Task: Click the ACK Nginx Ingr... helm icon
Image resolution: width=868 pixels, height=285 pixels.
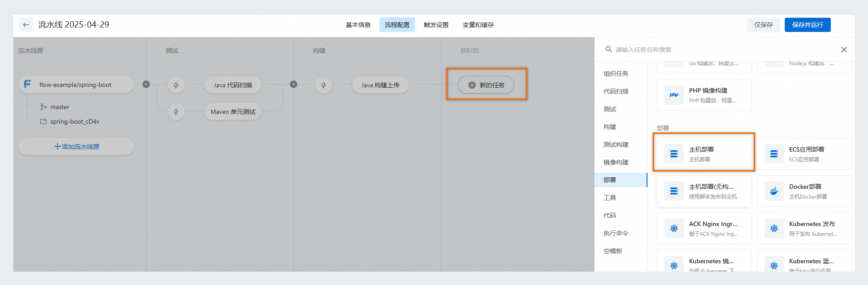Action: tap(674, 228)
